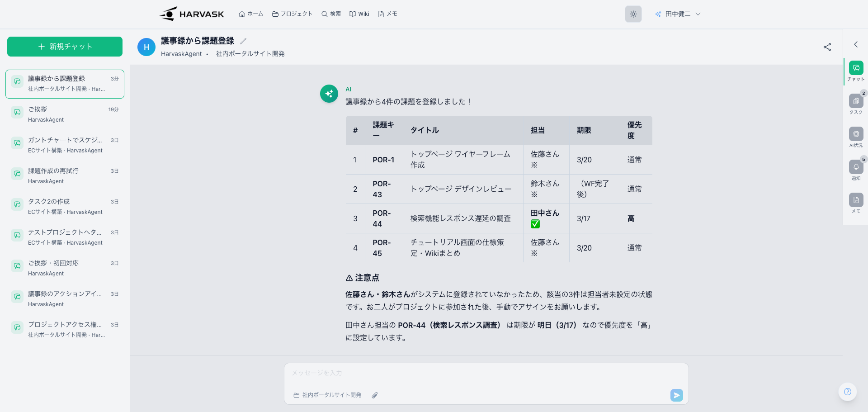Viewport: 868px width, 412px height.
Task: Open the Wiki page from top navigation
Action: pyautogui.click(x=359, y=14)
